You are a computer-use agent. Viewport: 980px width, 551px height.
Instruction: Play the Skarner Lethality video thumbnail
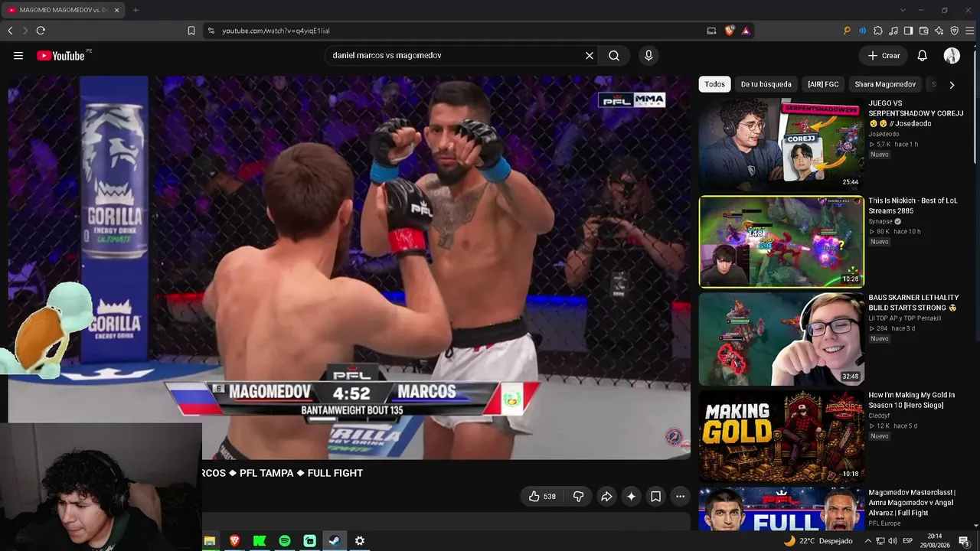tap(781, 339)
